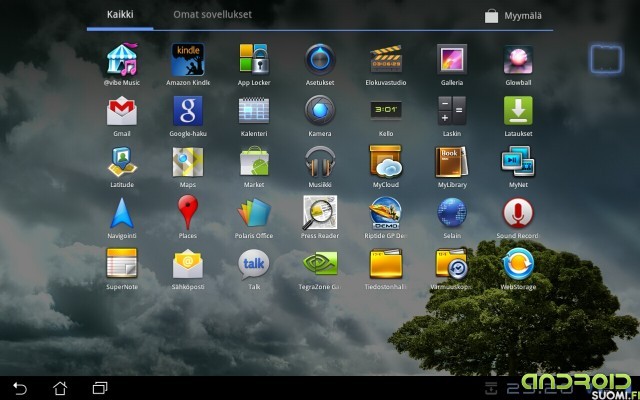Launch Latitude
This screenshot has height=400, width=640.
122,162
